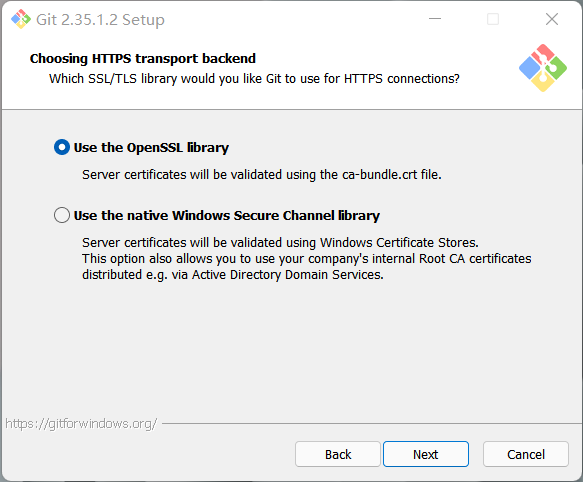This screenshot has width=583, height=482.
Task: Click the internal Root CA certificates text line
Action: [307, 259]
